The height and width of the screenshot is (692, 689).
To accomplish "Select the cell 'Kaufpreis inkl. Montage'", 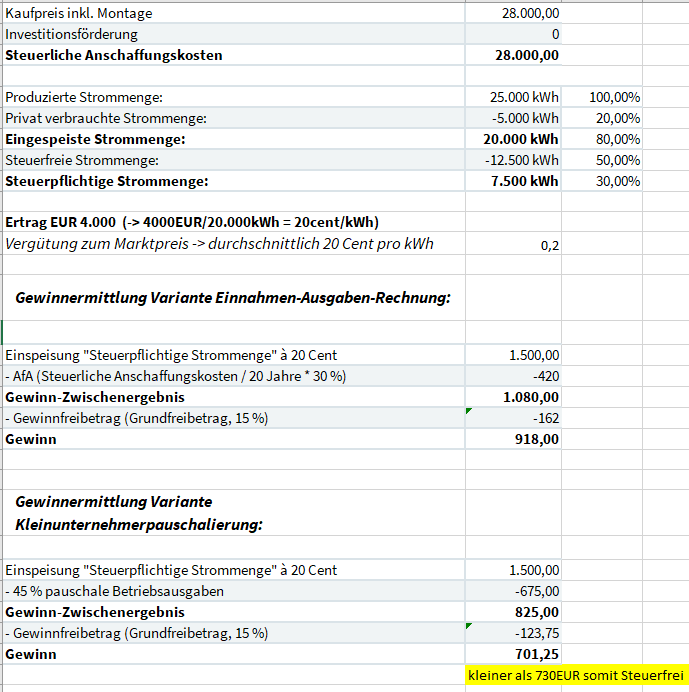I will [233, 13].
